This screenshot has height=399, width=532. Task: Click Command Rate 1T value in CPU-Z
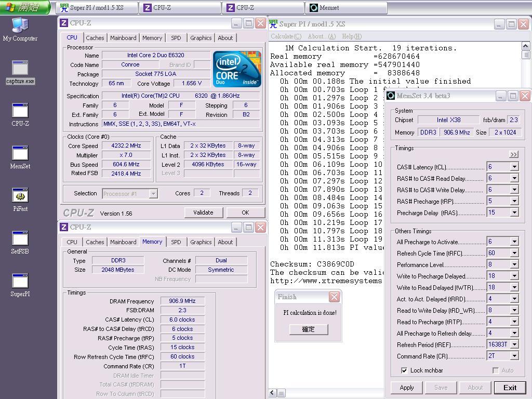[x=182, y=366]
